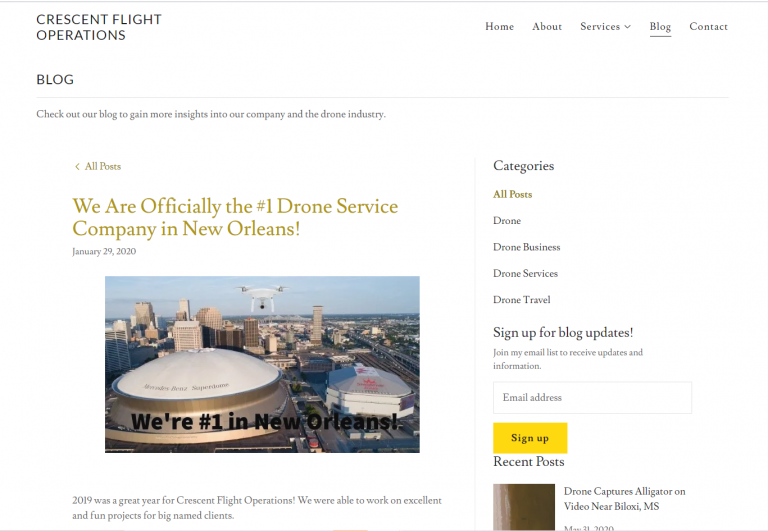The width and height of the screenshot is (768, 531).
Task: Click the Superdome drone hero image
Action: click(x=262, y=364)
